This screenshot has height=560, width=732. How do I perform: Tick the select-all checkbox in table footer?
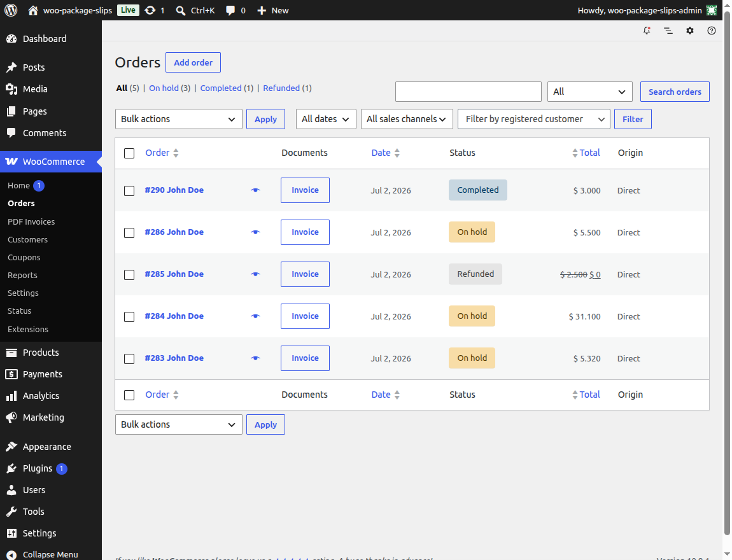(x=129, y=395)
